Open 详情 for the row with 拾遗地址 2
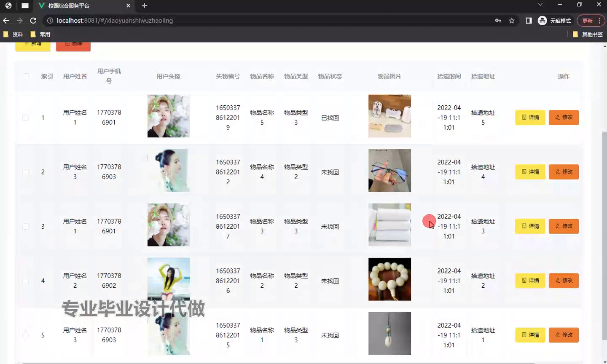The height and width of the screenshot is (364, 607). coord(530,281)
